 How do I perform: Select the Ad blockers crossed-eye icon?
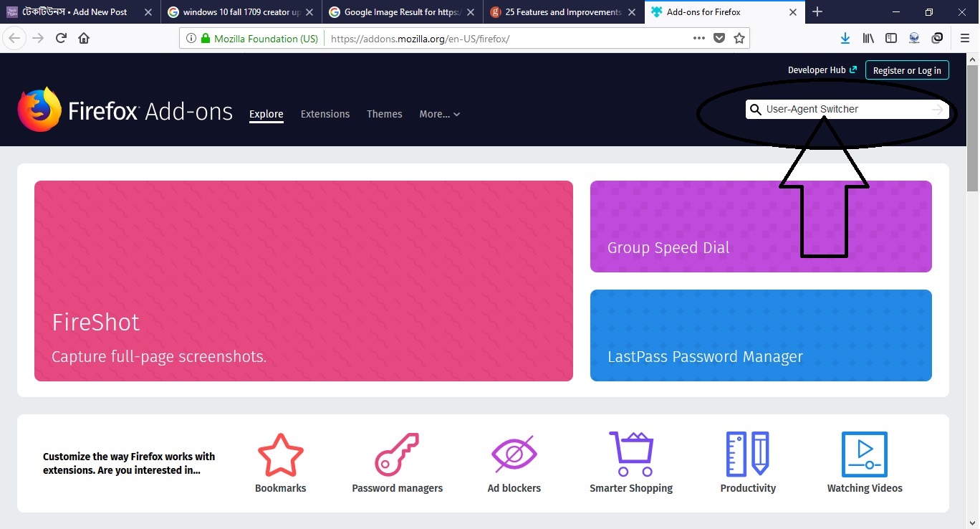coord(514,454)
